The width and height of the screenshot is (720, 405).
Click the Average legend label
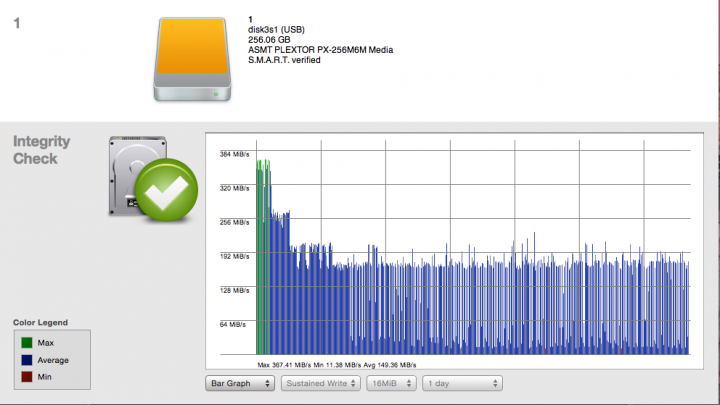click(53, 360)
